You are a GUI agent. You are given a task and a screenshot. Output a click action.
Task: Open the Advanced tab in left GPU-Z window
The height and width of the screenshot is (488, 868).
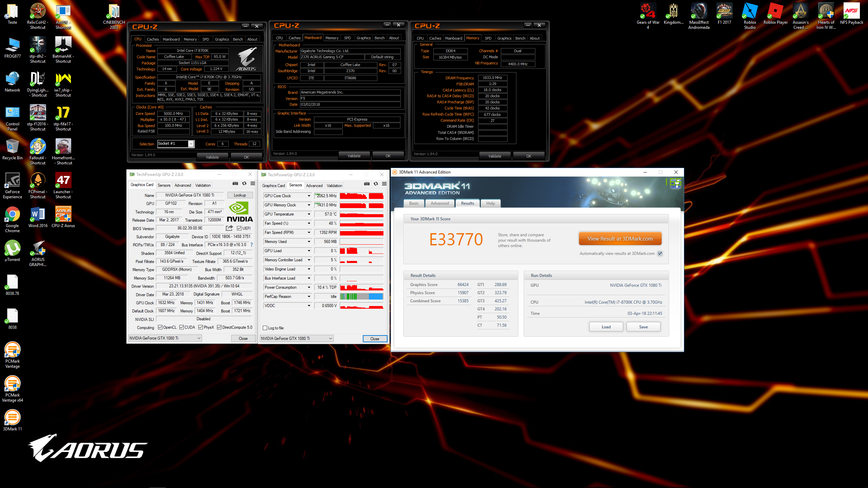coord(183,185)
